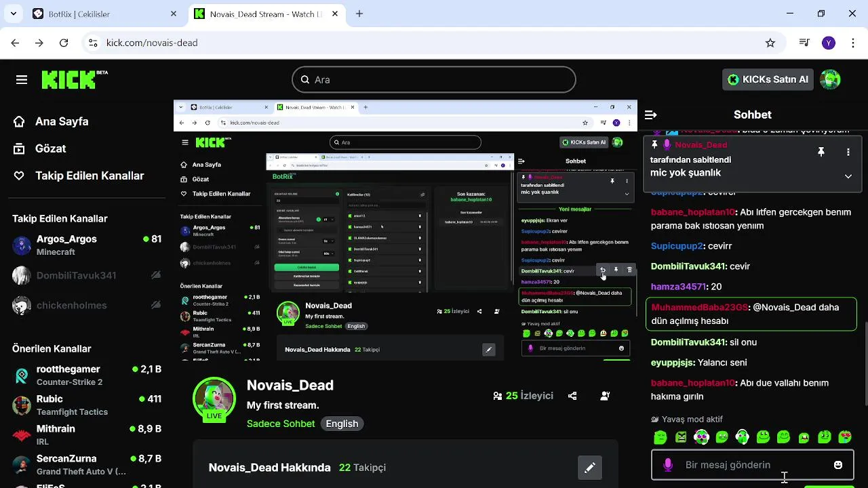Select recommended channel Rubic
The image size is (868, 488).
coord(87,405)
